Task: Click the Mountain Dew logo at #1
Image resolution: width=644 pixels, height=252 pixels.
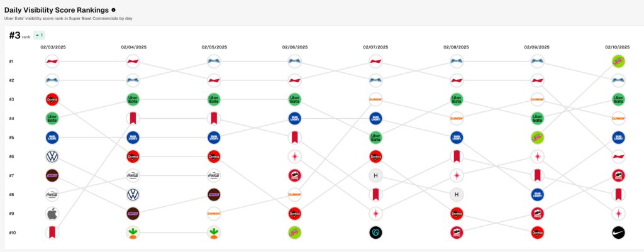Action: (x=618, y=61)
